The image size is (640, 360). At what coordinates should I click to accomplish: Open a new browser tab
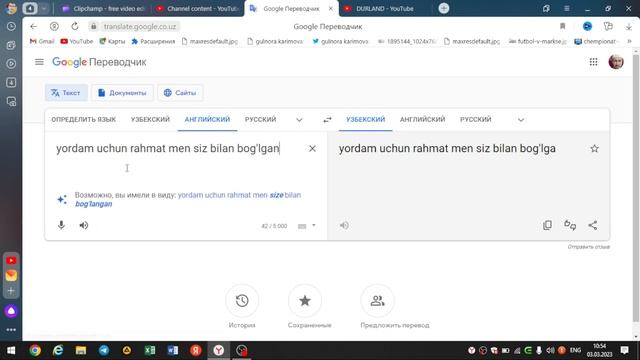pos(444,9)
